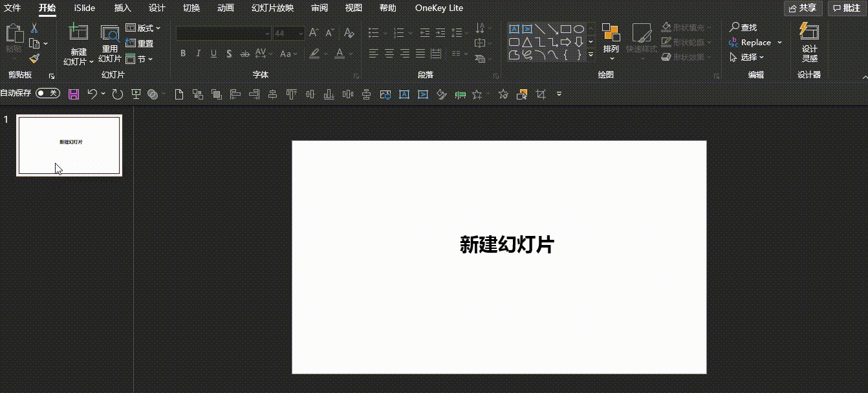Click the increase font size icon
This screenshot has height=393, width=868.
pos(314,33)
